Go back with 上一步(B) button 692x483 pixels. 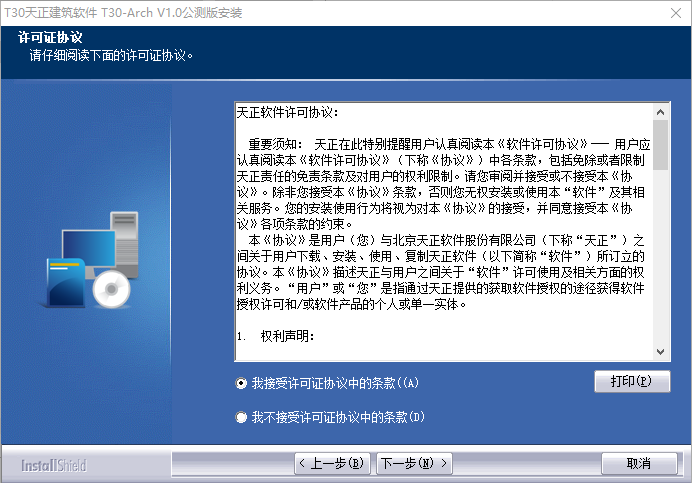332,463
